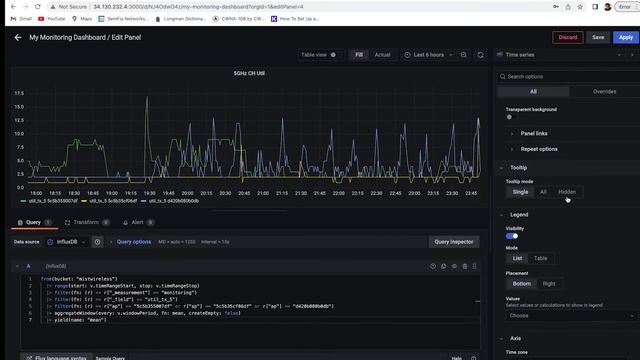Click the yellow legend series swatch

click(84, 201)
